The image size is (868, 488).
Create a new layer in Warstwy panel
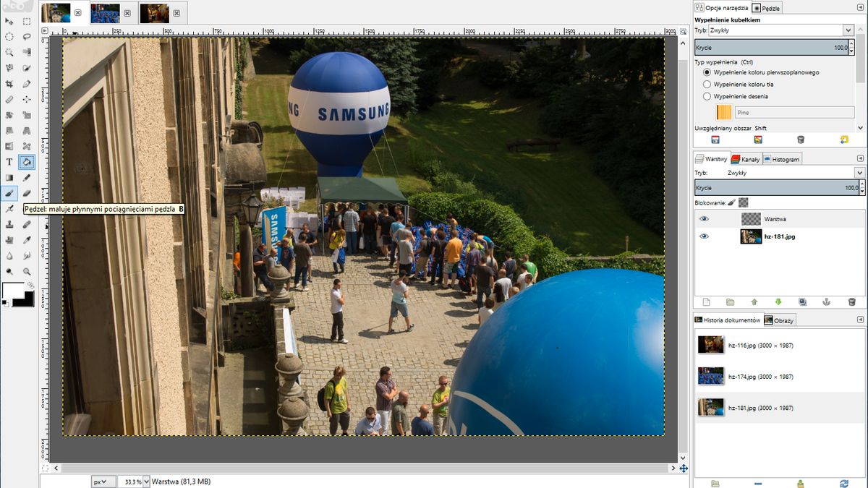coord(707,301)
